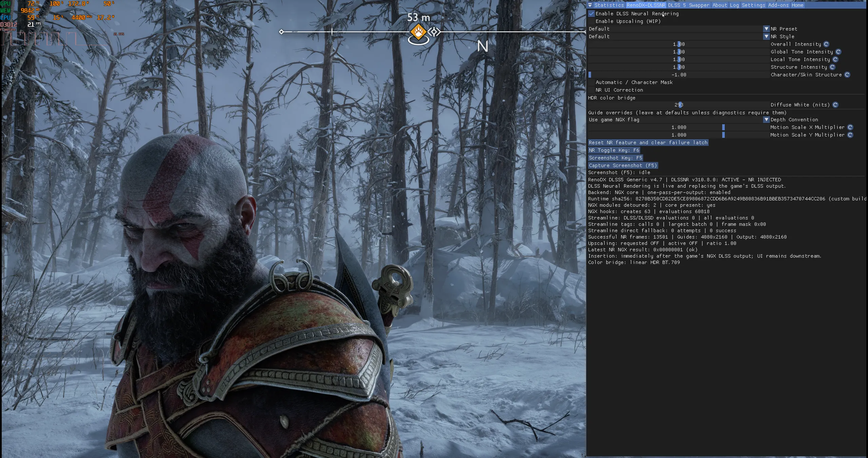Click the Overall Intensity slider
868x458 pixels.
tap(678, 44)
